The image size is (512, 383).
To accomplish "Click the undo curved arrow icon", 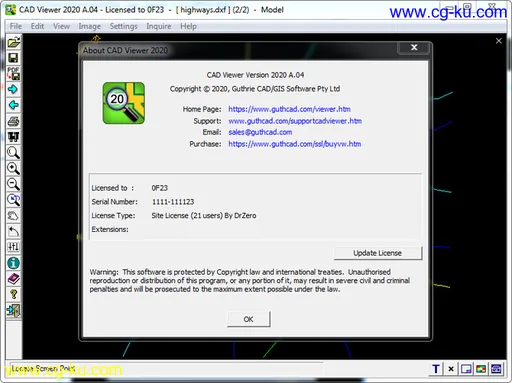I will click(13, 231).
